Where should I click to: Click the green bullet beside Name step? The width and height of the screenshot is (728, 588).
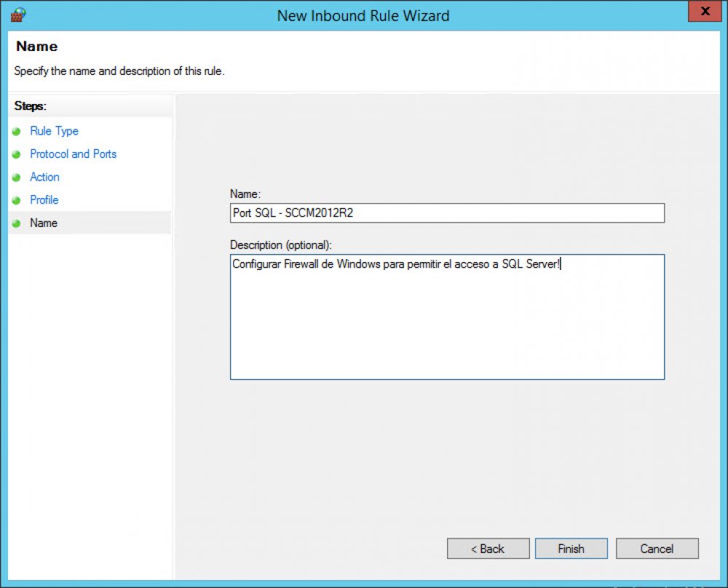point(17,223)
